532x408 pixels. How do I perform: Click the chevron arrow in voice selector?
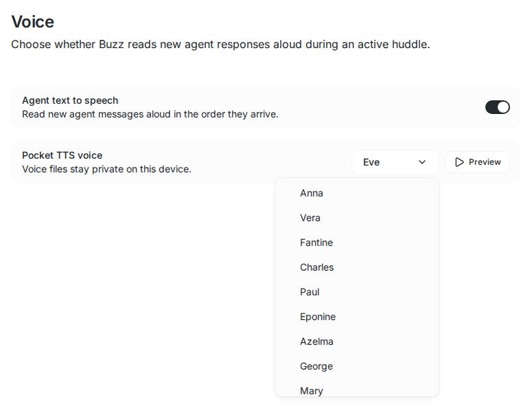pyautogui.click(x=422, y=162)
